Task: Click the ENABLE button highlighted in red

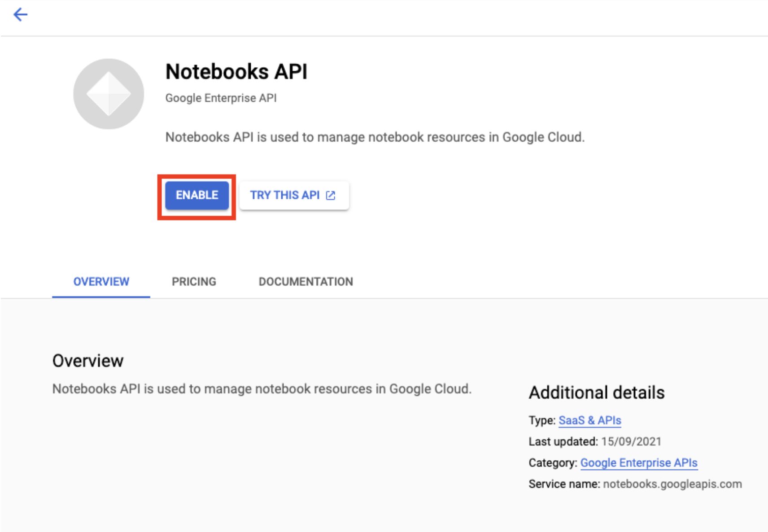Action: 196,195
